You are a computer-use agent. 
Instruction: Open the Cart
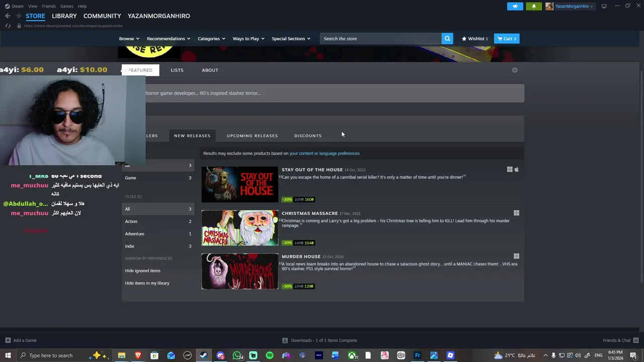tap(507, 39)
